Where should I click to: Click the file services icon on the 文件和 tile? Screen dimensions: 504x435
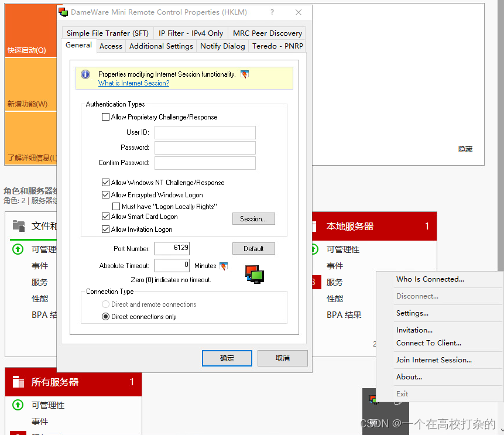point(19,226)
